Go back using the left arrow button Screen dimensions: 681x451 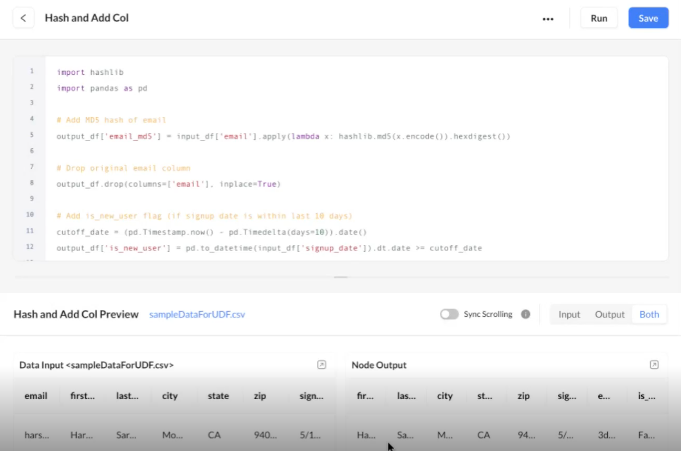pos(23,18)
